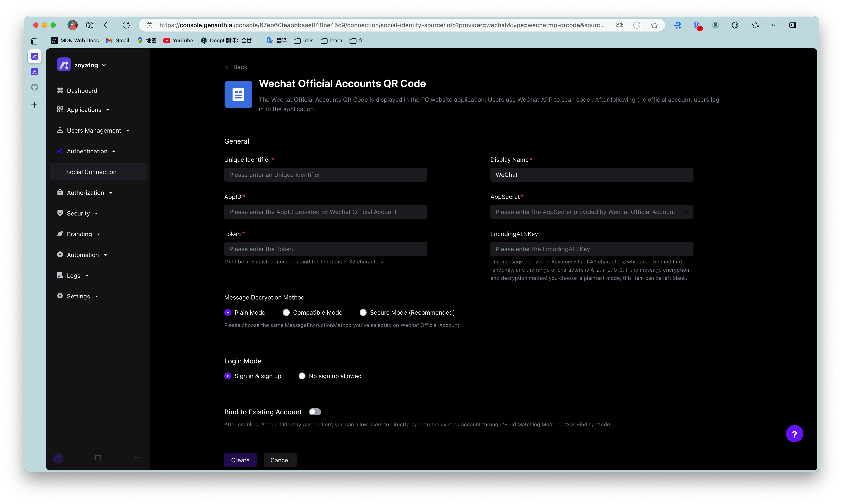
Task: Focus the AppSecret input field
Action: (x=592, y=212)
